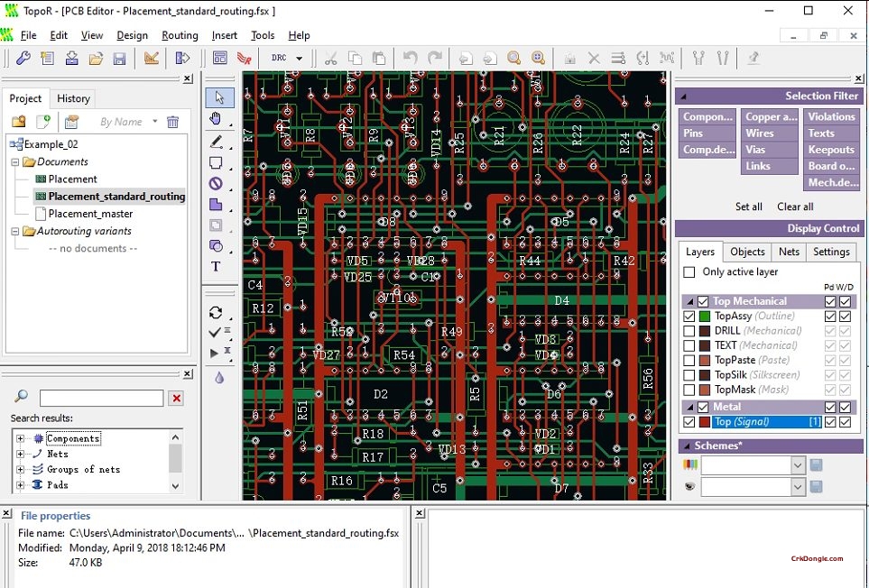Expand the Components node in search results
The image size is (869, 588).
[21, 439]
